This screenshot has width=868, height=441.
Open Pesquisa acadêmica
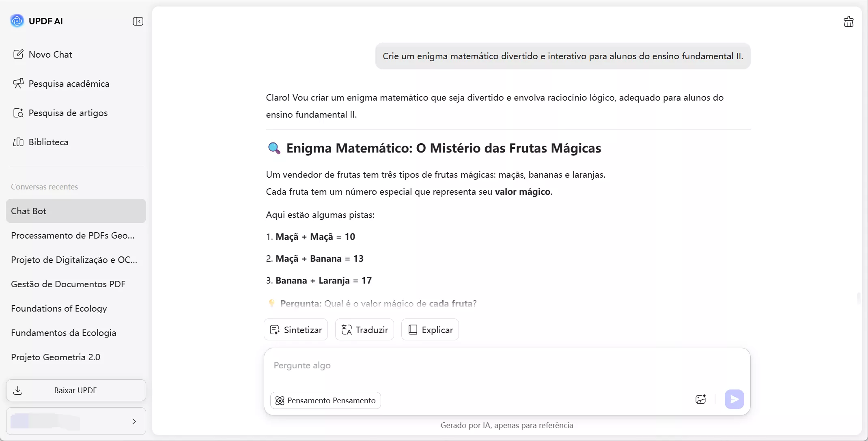tap(69, 83)
